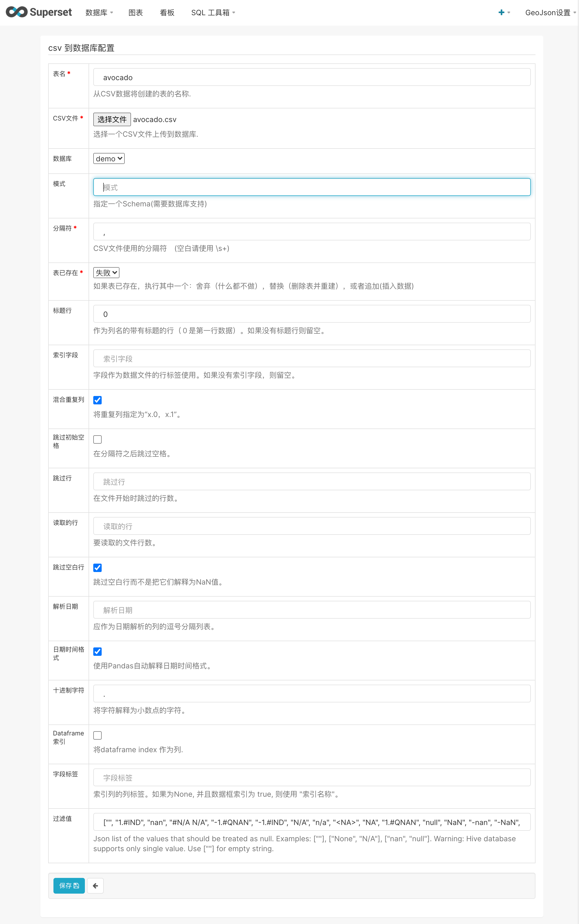579x924 pixels.
Task: Click the Superset logo
Action: [x=38, y=12]
